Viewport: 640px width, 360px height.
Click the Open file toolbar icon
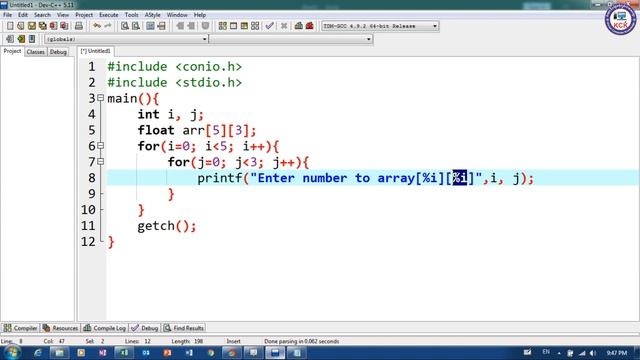[21, 26]
